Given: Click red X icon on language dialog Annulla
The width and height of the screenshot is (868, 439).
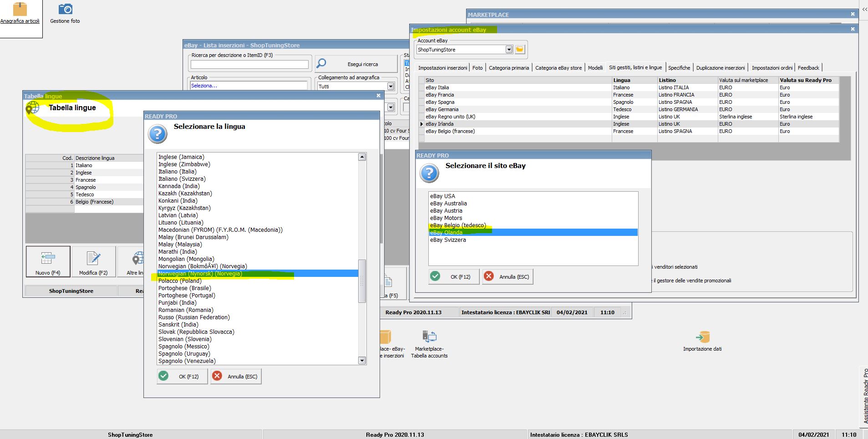Looking at the screenshot, I should tap(218, 376).
